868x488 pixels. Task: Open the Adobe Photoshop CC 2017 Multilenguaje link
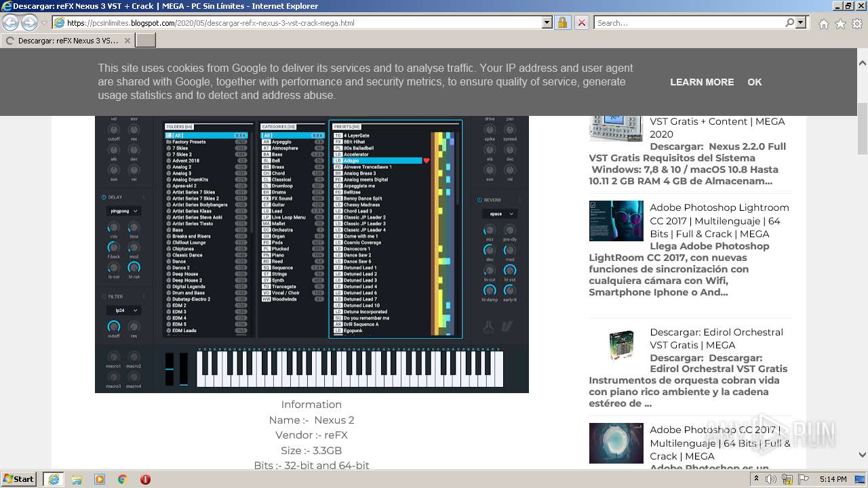point(720,443)
